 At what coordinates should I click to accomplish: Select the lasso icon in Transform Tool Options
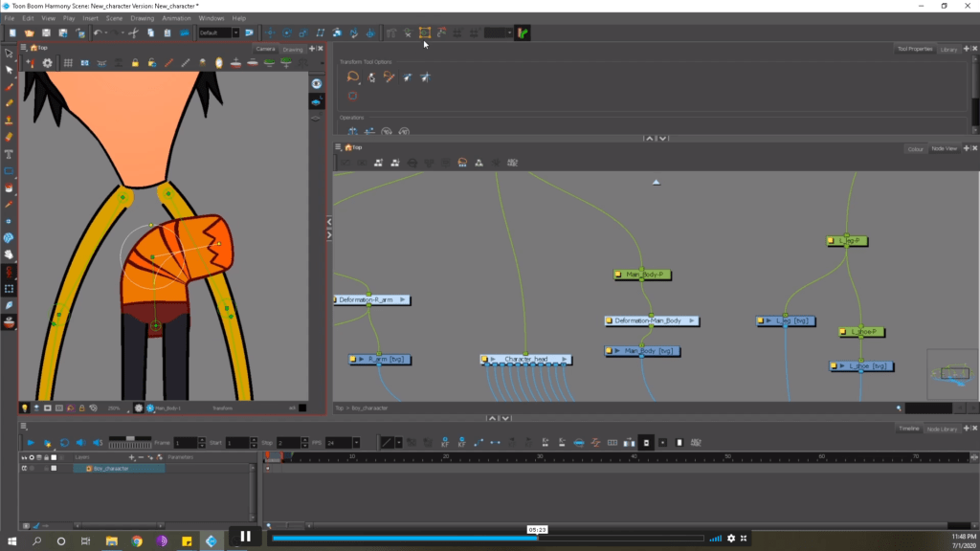coord(353,77)
